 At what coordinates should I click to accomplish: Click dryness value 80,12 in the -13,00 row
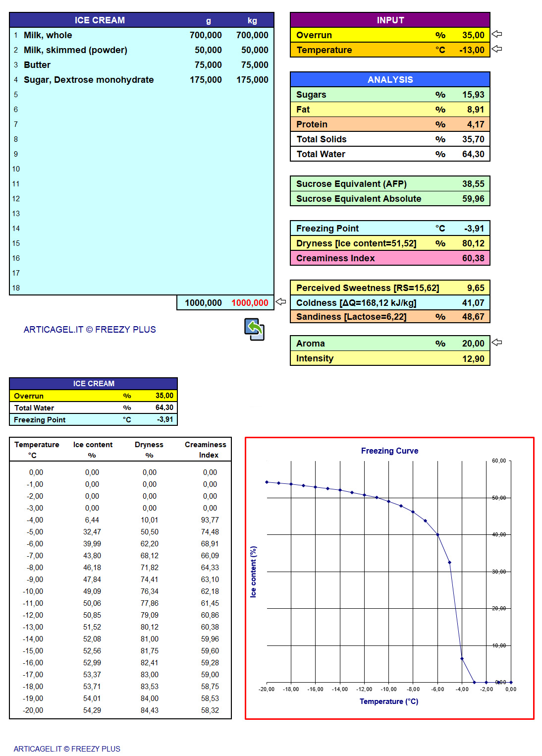coord(150,627)
